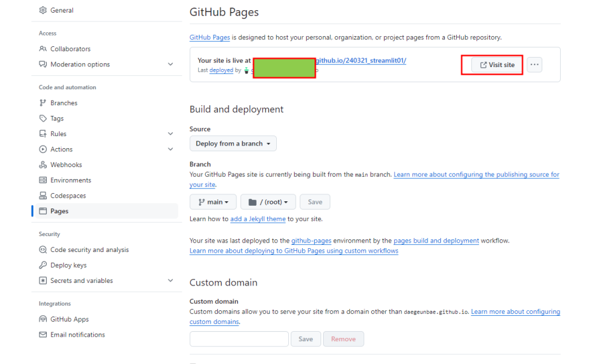The image size is (593, 364).
Task: Click the Webhooks icon
Action: click(x=42, y=165)
